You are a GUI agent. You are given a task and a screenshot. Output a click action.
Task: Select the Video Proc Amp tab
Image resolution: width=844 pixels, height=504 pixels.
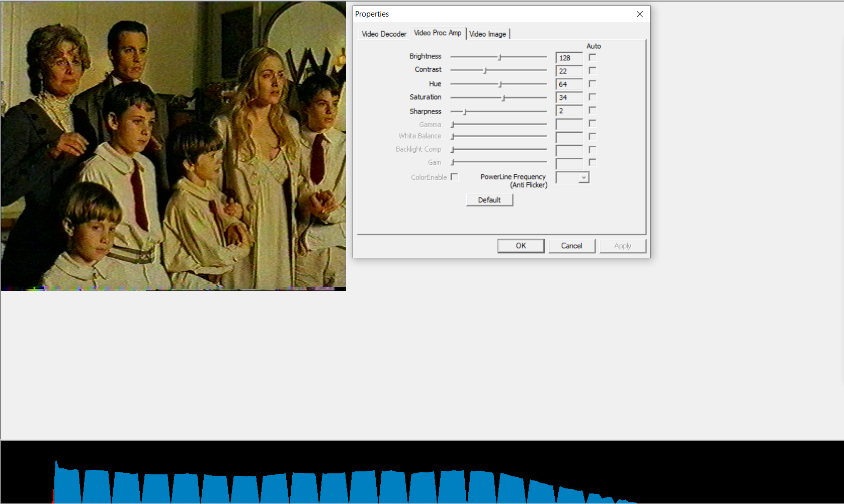click(x=438, y=33)
